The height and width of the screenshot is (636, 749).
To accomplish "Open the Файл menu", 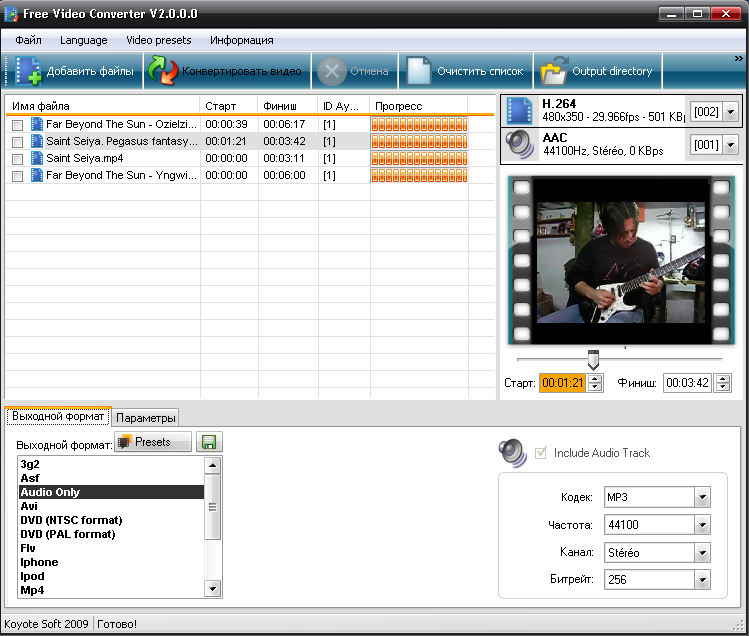I will coord(28,40).
